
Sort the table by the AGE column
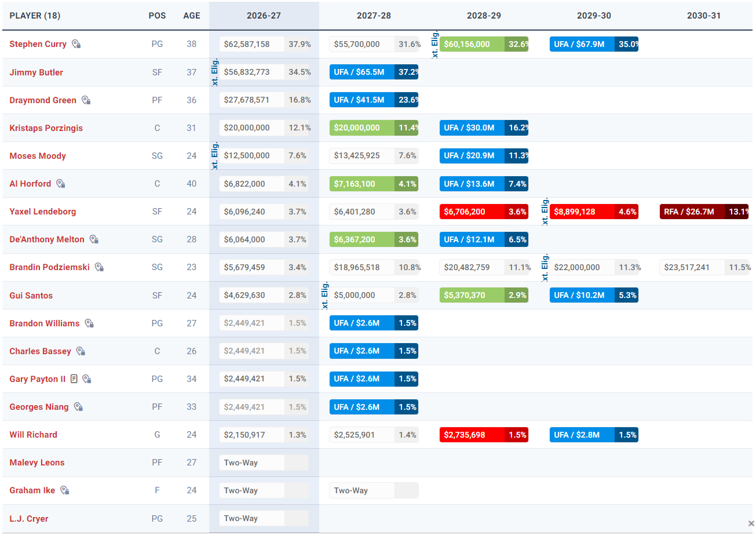[x=192, y=16]
